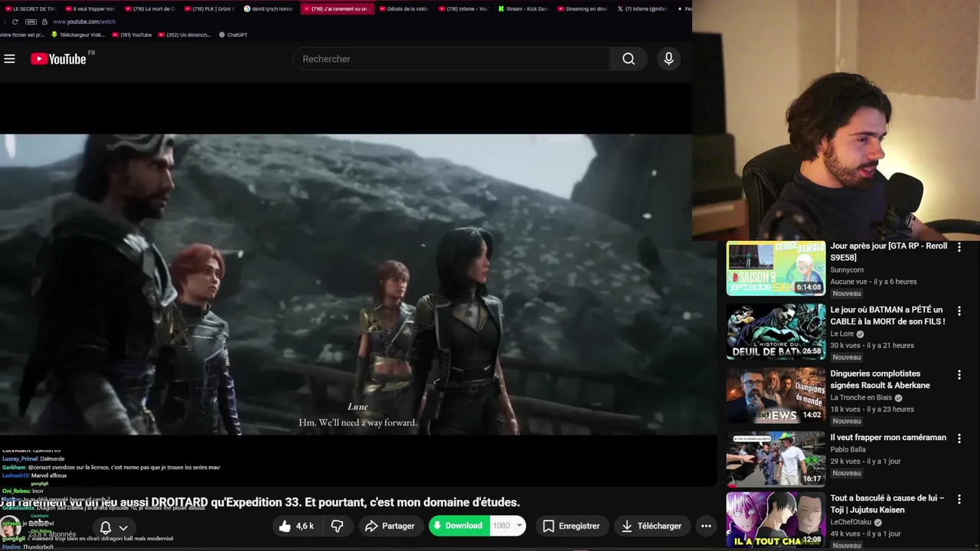This screenshot has height=551, width=980.
Task: Click chat message from Lashoah13 Marvel affreux
Action: (34, 475)
